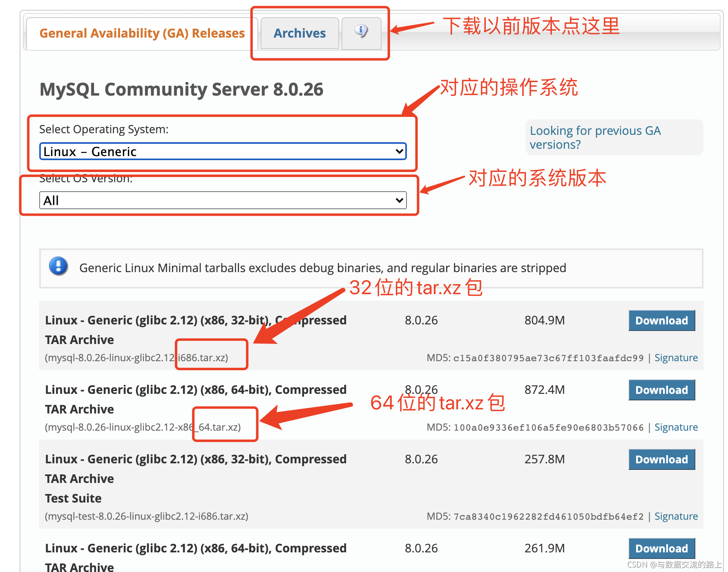This screenshot has height=572, width=728.
Task: Click version 8.0.26 in the 261.9M row
Action: (421, 548)
